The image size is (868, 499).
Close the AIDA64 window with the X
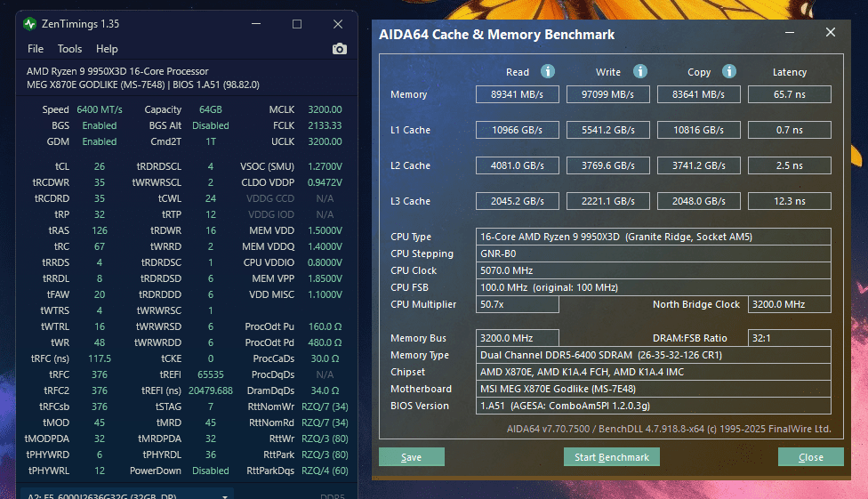(x=831, y=33)
